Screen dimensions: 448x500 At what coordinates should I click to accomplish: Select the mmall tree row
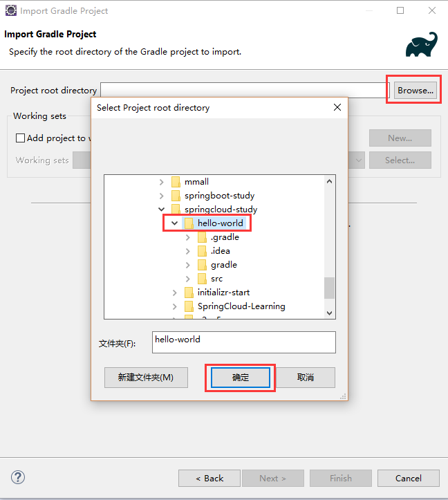point(197,182)
